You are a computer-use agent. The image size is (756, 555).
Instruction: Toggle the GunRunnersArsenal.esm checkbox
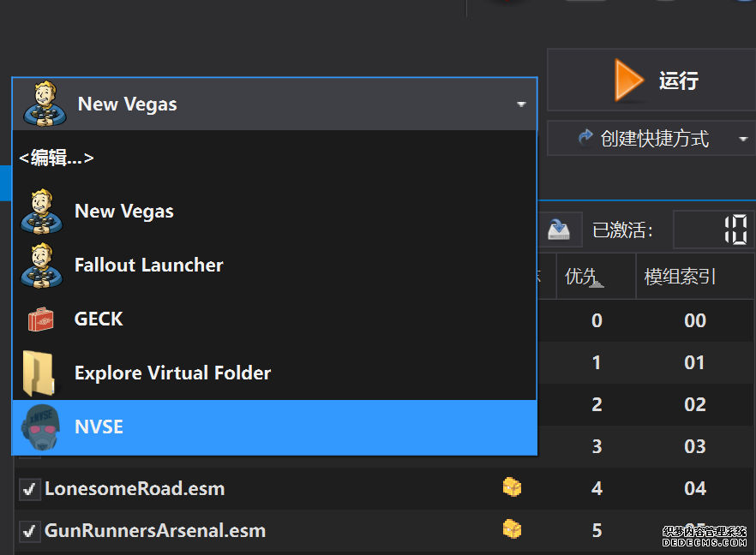[x=29, y=531]
